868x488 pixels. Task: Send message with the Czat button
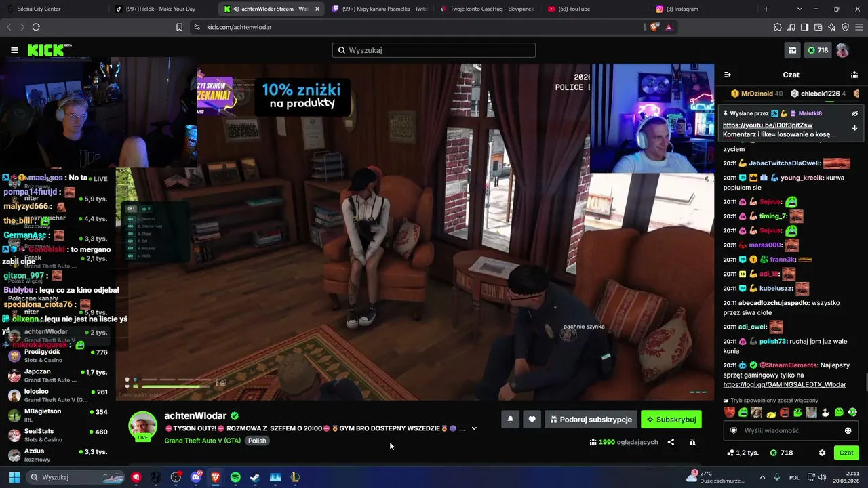point(846,453)
